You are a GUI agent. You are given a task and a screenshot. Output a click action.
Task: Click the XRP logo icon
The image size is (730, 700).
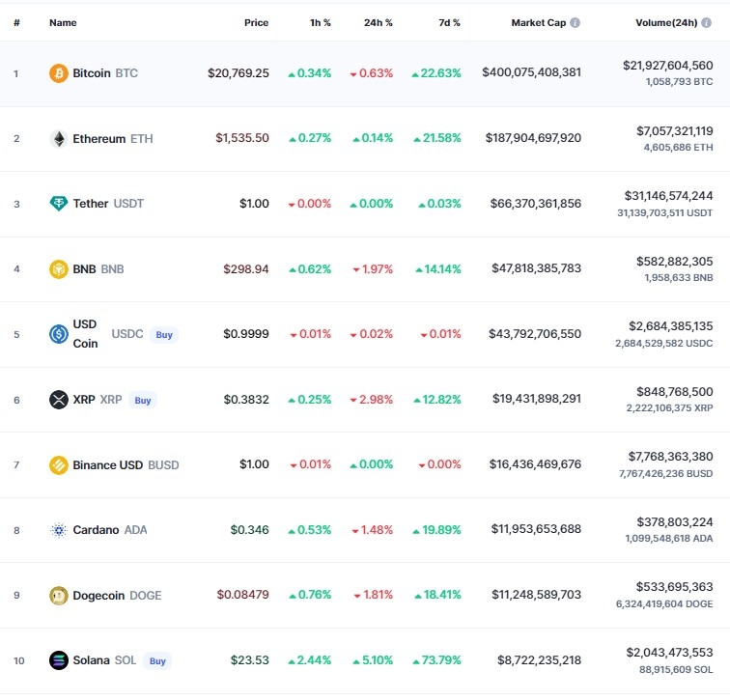(59, 400)
